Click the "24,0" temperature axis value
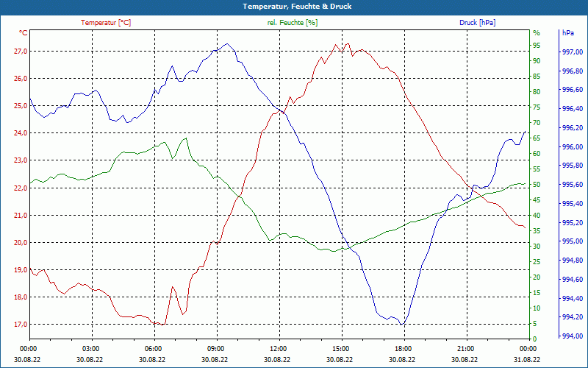The width and height of the screenshot is (588, 368). tap(21, 133)
